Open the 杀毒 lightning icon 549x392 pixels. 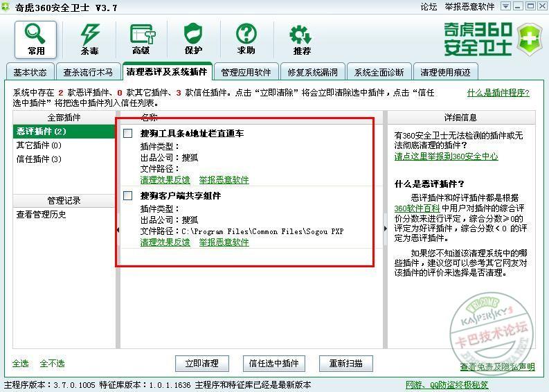click(x=89, y=39)
